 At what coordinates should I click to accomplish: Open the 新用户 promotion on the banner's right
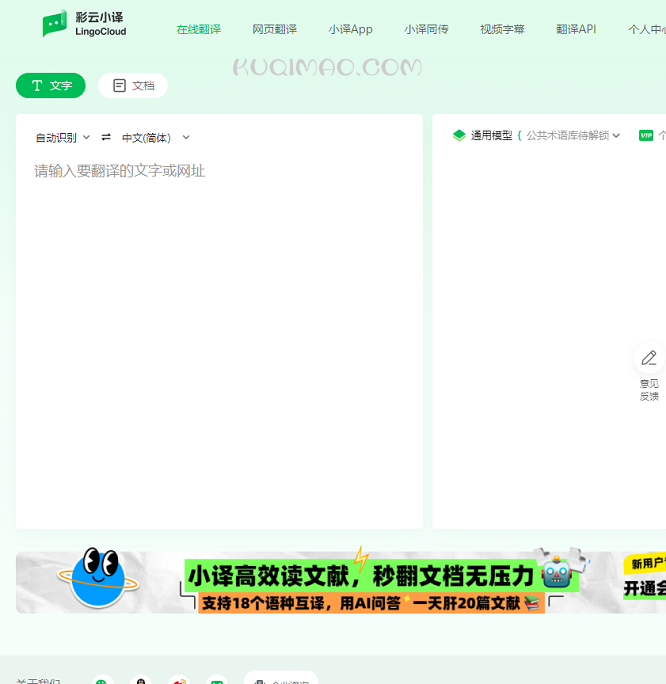645,577
